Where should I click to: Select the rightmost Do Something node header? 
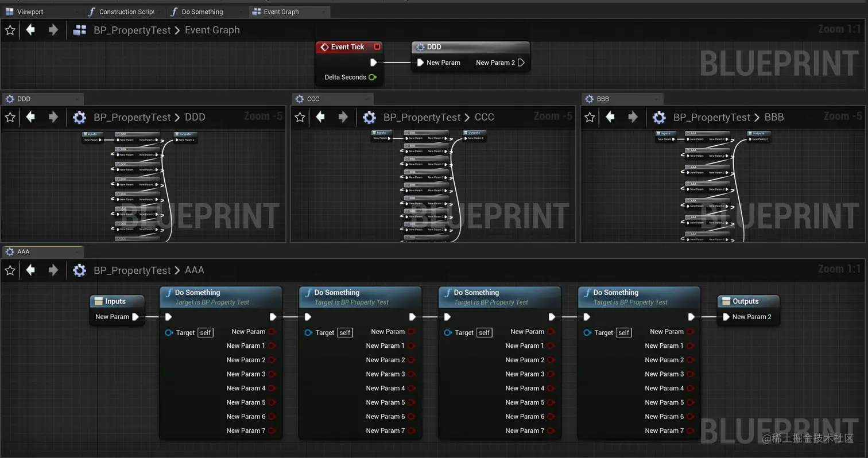[x=639, y=297]
